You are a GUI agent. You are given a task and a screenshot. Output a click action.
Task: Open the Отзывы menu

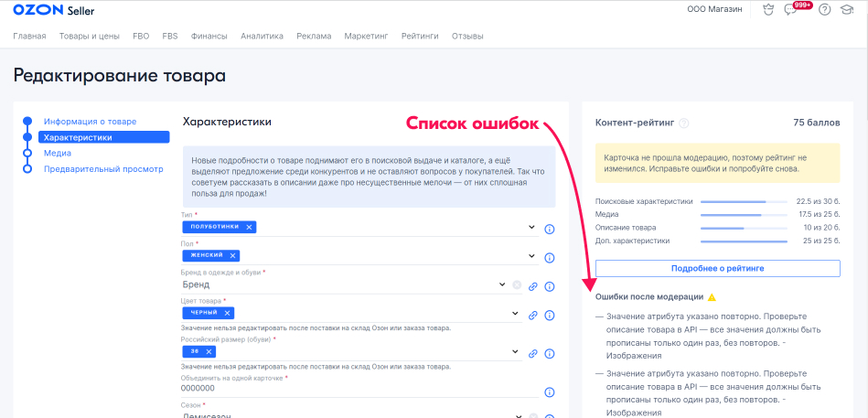pyautogui.click(x=467, y=36)
